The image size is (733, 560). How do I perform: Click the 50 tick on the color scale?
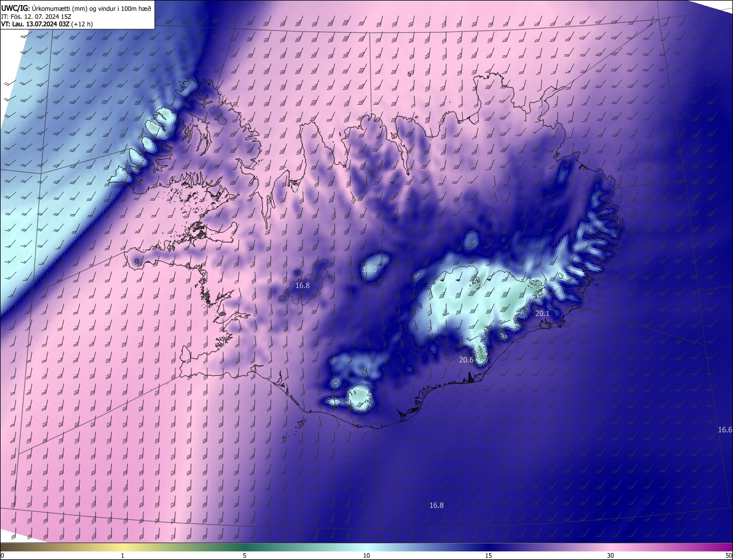[x=728, y=555]
